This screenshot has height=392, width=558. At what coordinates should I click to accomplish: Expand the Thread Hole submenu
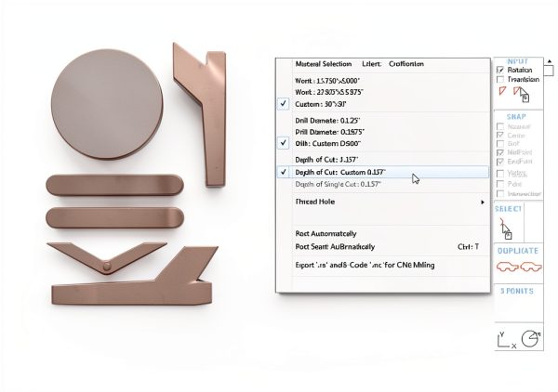(390, 202)
